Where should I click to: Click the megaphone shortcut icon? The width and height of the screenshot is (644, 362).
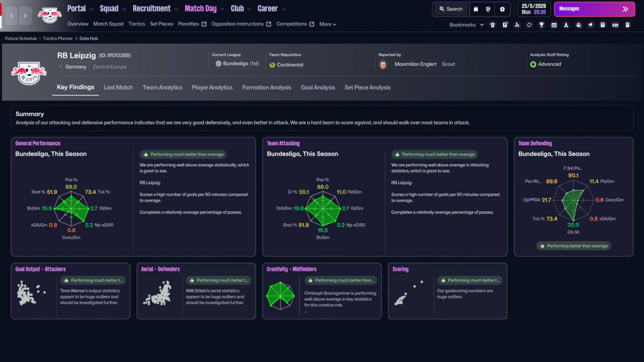click(x=591, y=25)
